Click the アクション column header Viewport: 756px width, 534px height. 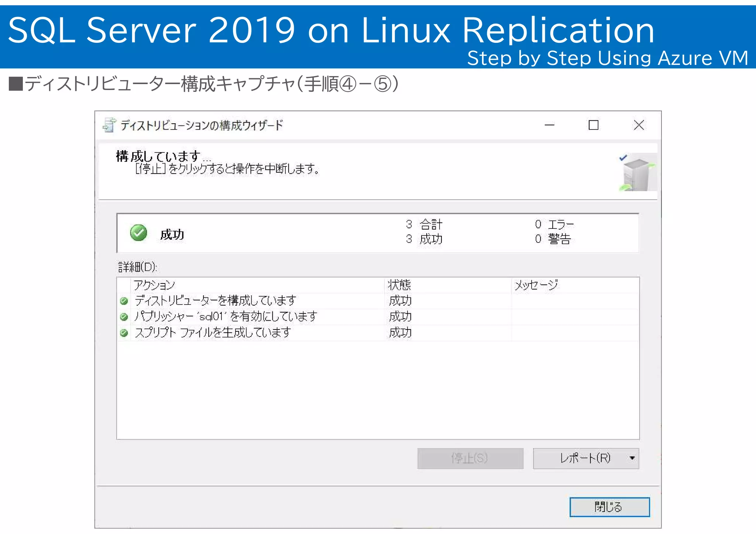tap(257, 285)
